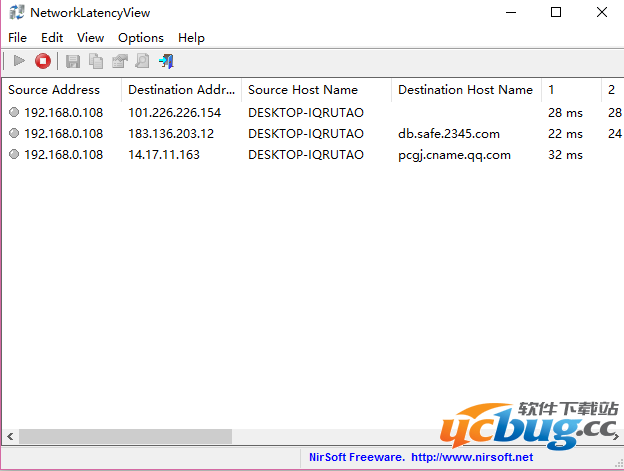Click the Find magnifier toolbar icon

(x=142, y=62)
